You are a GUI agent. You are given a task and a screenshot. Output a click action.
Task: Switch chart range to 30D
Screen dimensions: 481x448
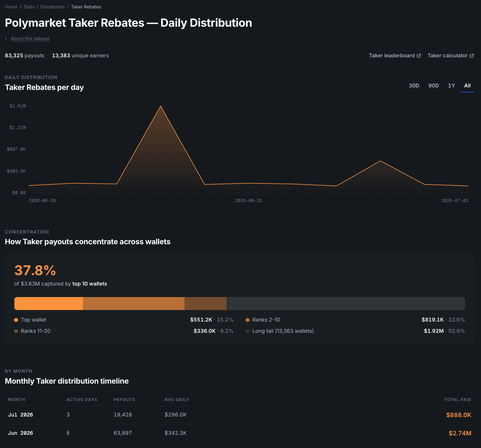click(414, 85)
